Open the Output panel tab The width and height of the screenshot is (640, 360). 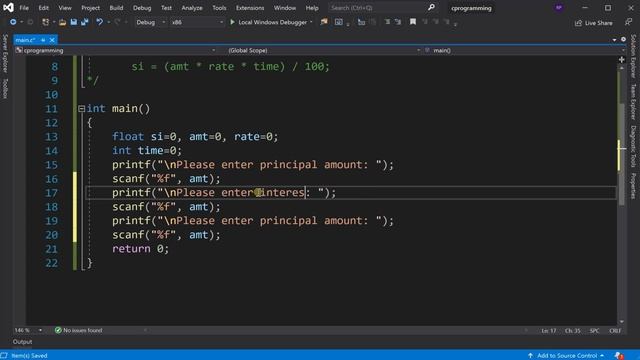pos(22,342)
